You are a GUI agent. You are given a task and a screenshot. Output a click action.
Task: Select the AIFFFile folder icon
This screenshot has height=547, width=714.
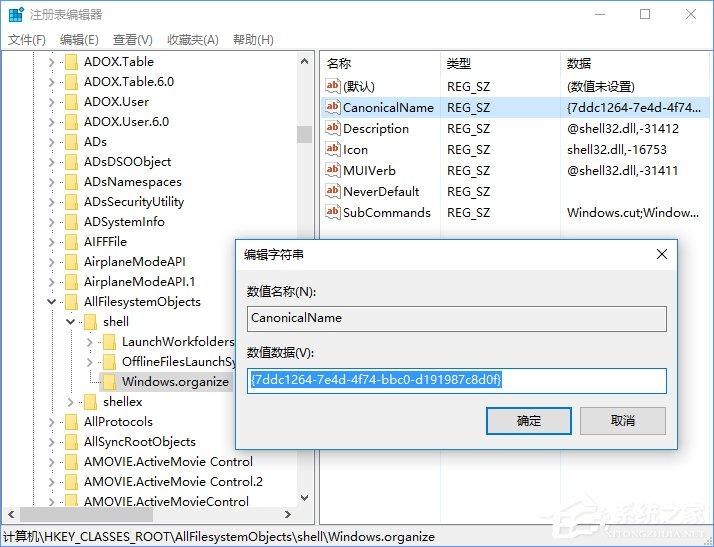(71, 241)
